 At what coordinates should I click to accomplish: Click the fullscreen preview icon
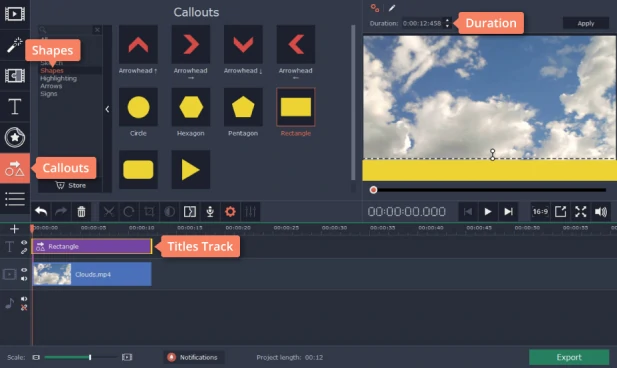click(x=580, y=212)
